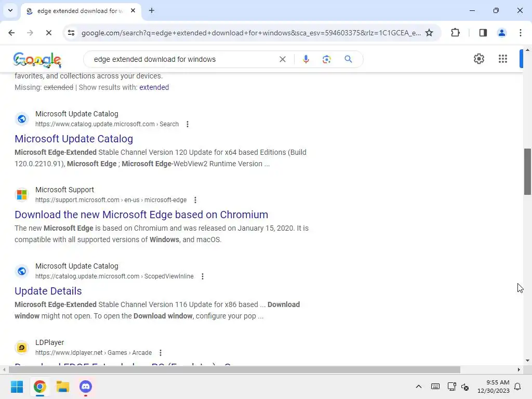
Task: Open more options for LDPlayer result
Action: (x=161, y=353)
